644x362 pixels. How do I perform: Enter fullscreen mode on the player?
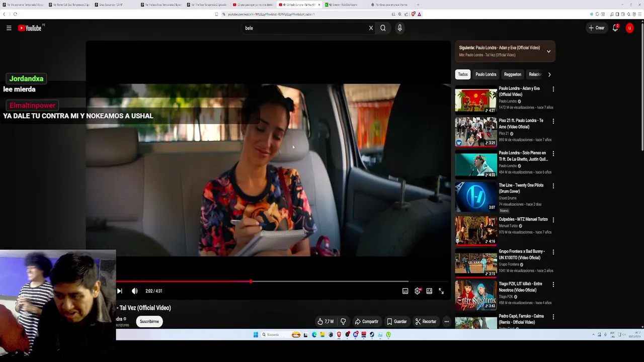pyautogui.click(x=441, y=291)
